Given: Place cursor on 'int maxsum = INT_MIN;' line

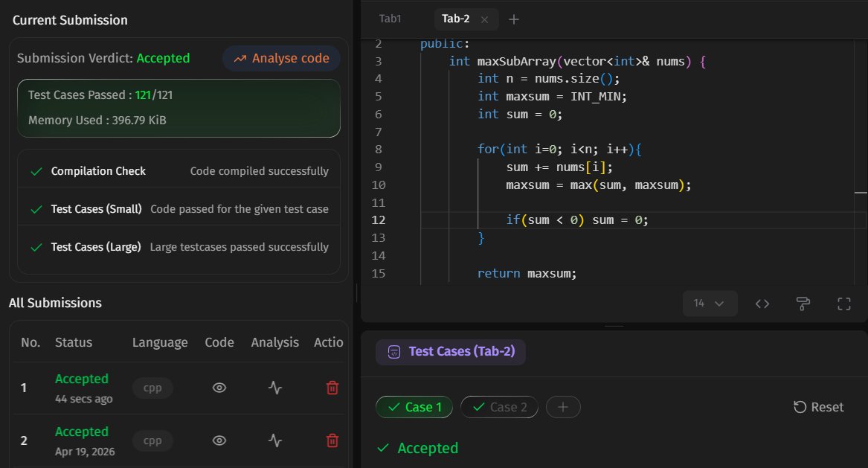Looking at the screenshot, I should coord(552,97).
